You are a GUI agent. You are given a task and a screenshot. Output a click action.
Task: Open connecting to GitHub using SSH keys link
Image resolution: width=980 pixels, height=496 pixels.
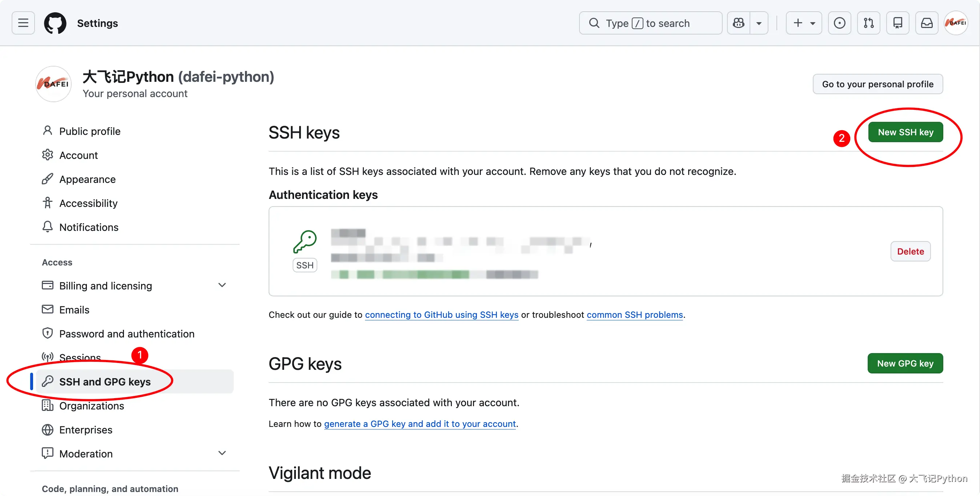pyautogui.click(x=441, y=315)
